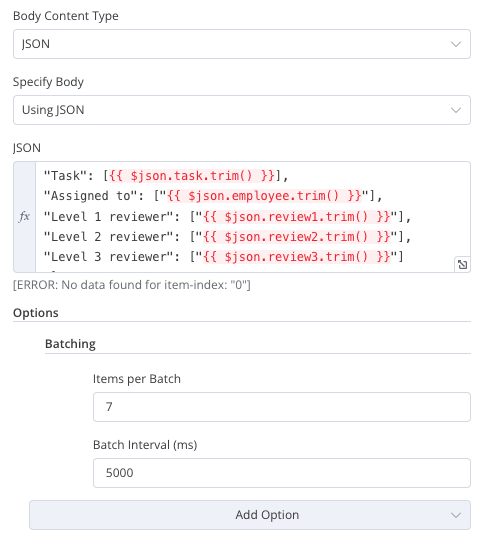This screenshot has height=538, width=488.
Task: Open the Body Content Type JSON dropdown
Action: click(x=242, y=44)
